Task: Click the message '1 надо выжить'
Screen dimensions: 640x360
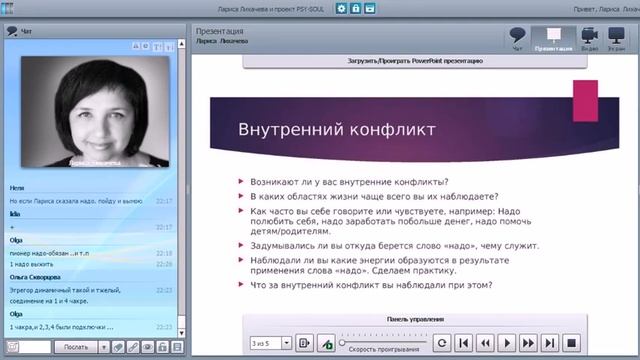Action: point(31,264)
